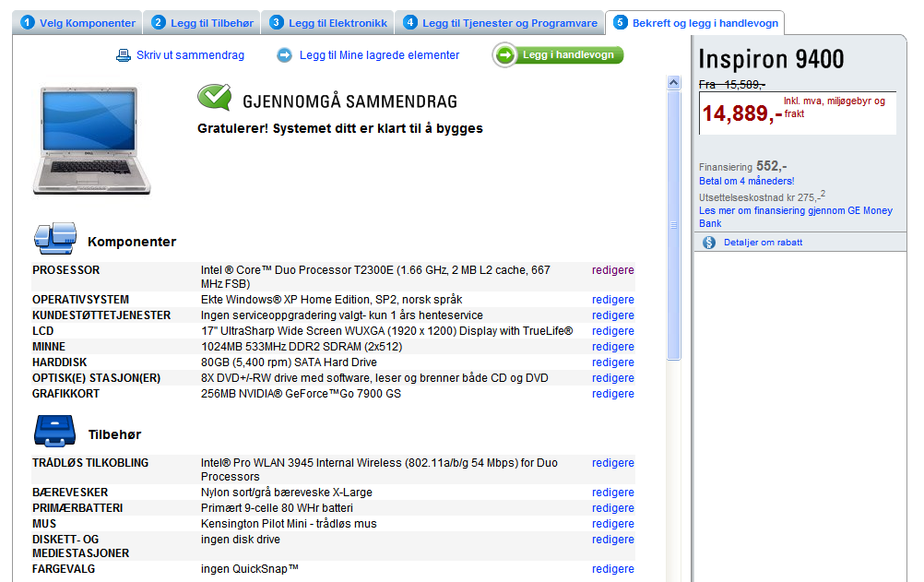
Task: Click redigere for FARGEVALG row
Action: point(613,569)
